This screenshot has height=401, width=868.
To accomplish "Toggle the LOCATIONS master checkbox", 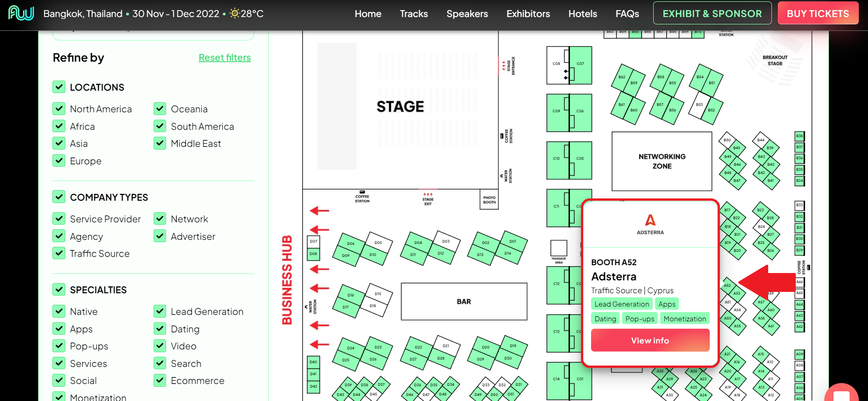I will click(x=59, y=87).
